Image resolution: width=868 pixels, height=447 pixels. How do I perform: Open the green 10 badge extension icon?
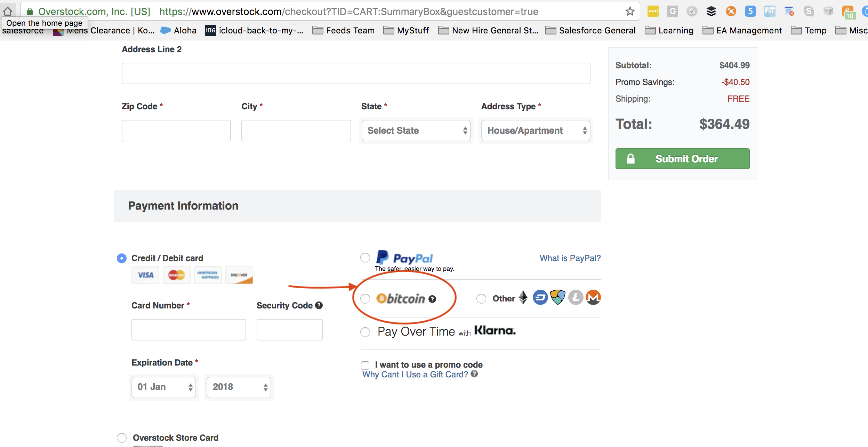click(x=849, y=12)
